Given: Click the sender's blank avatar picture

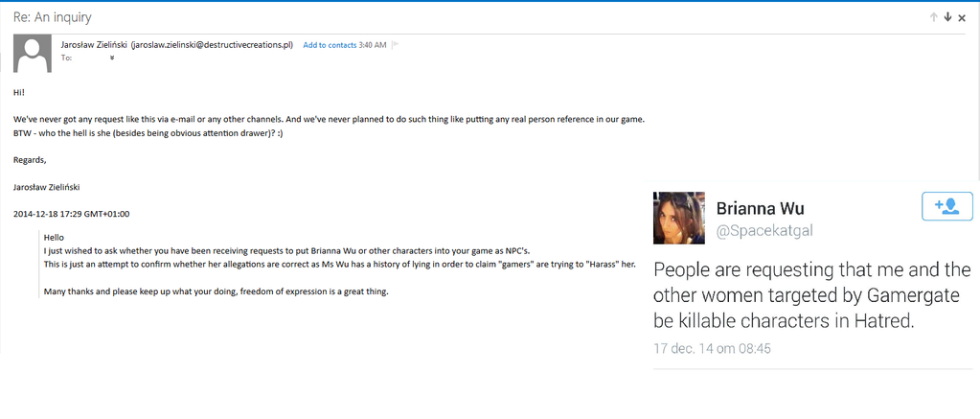Looking at the screenshot, I should 33,54.
